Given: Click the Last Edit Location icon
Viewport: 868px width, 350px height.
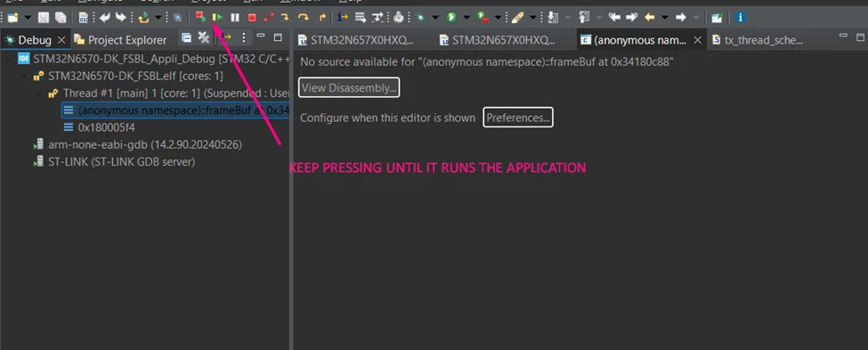Looking at the screenshot, I should coord(614,18).
